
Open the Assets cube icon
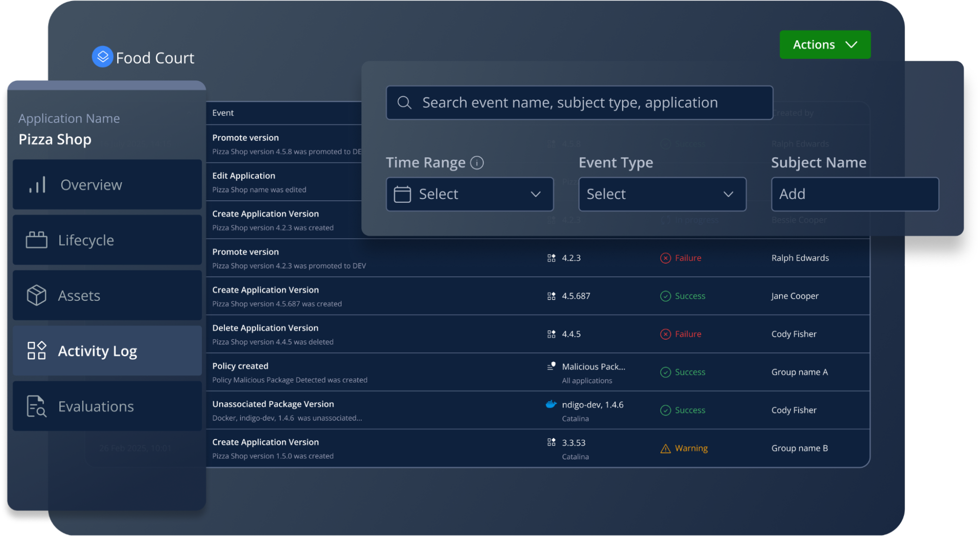pos(36,295)
